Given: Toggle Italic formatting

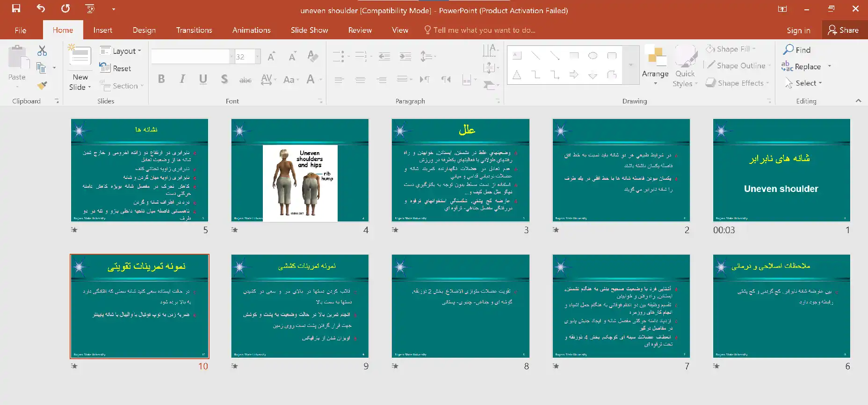Looking at the screenshot, I should 182,79.
